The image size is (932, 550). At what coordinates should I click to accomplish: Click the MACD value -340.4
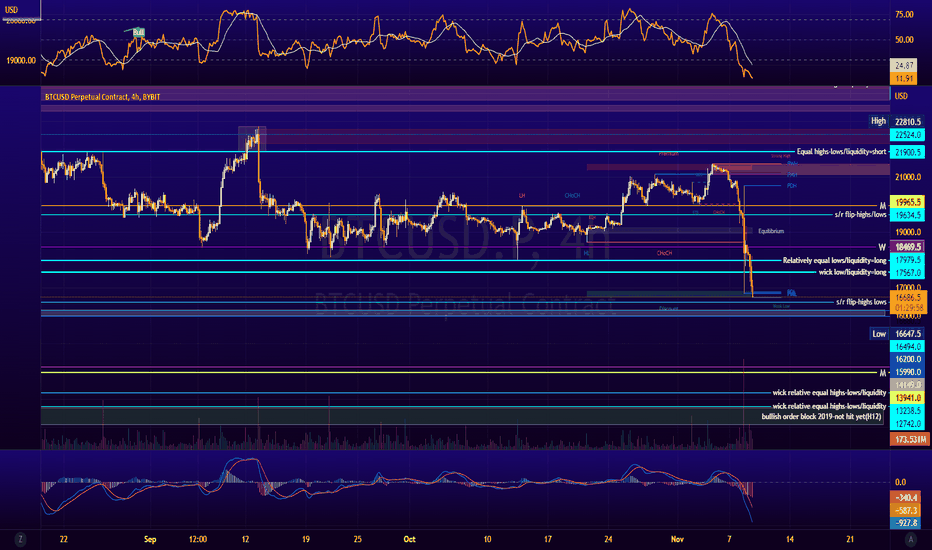[x=906, y=498]
